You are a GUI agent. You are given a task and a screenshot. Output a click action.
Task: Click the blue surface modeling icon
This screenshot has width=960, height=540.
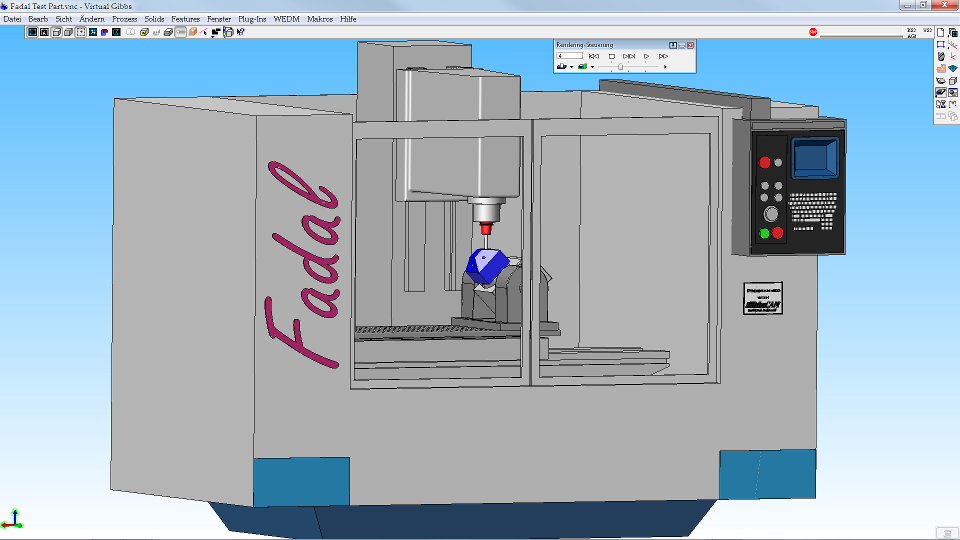pyautogui.click(x=953, y=68)
